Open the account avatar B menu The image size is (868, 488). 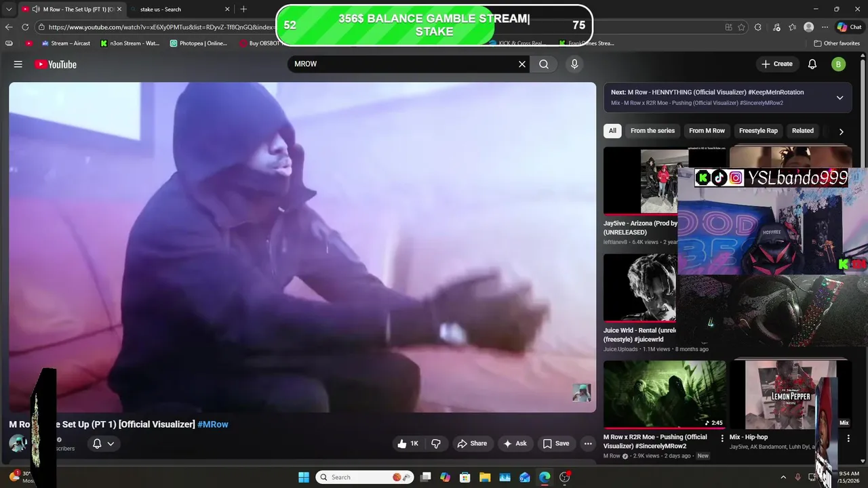839,64
